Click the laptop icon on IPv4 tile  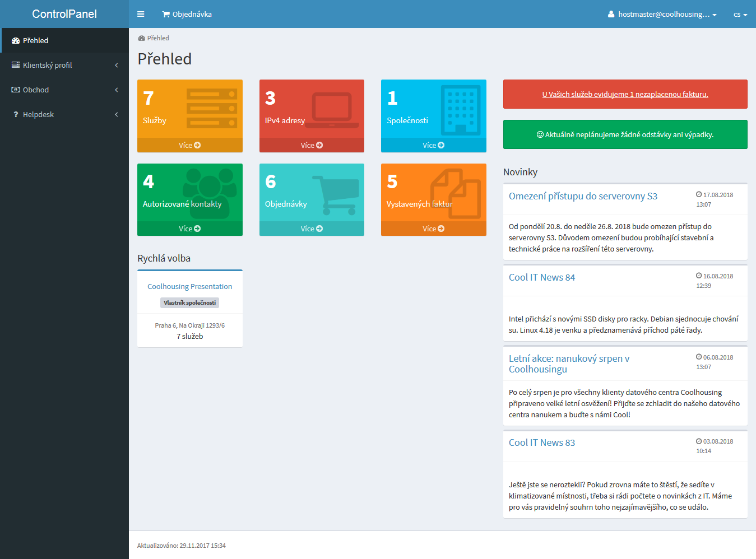[332, 110]
